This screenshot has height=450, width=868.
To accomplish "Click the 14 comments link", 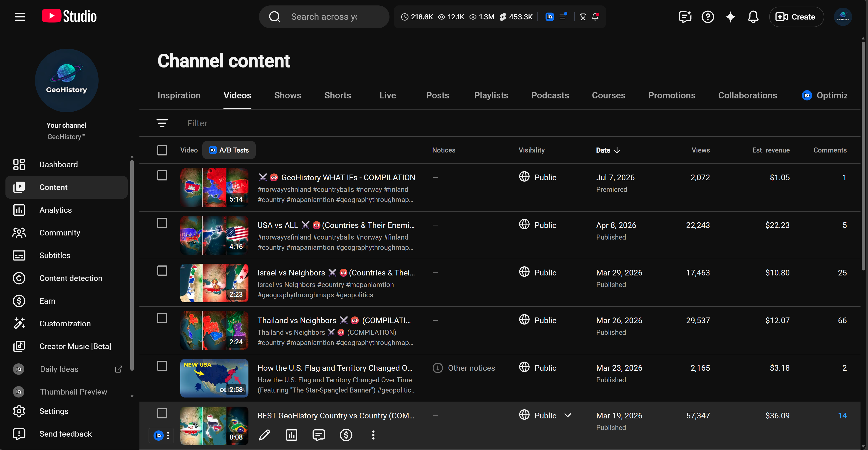I will (842, 415).
